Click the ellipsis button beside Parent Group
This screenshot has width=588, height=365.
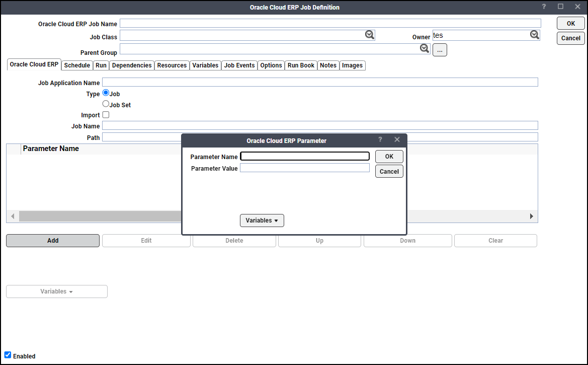click(x=440, y=50)
